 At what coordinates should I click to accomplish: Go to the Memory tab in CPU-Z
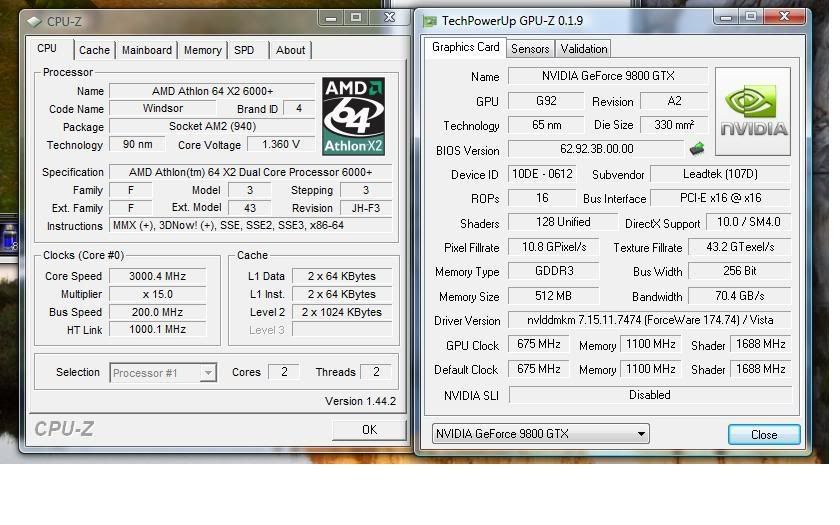202,50
